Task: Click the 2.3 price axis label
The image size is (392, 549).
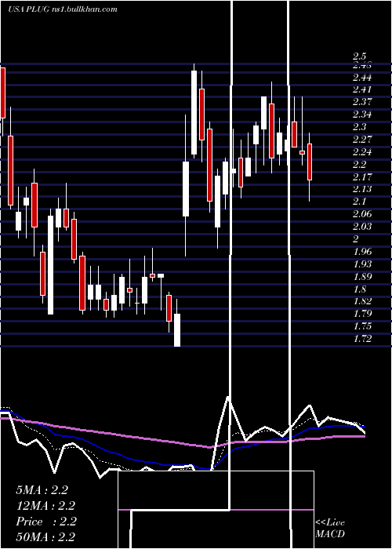Action: (359, 127)
